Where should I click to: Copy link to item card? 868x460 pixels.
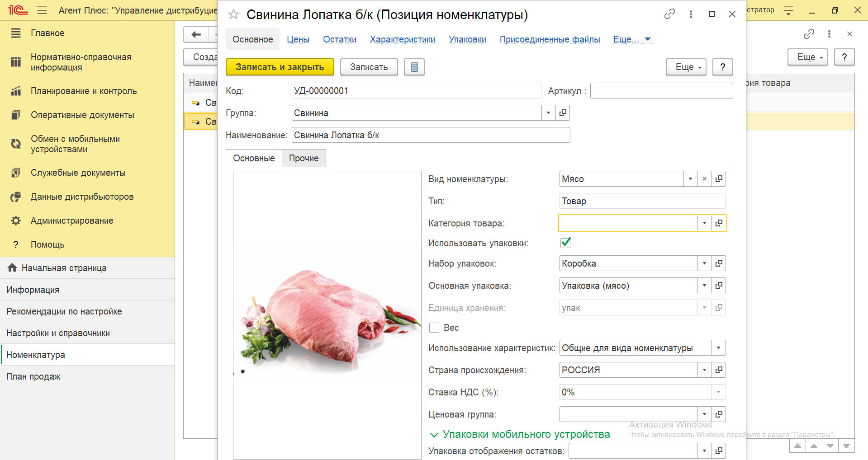(669, 14)
